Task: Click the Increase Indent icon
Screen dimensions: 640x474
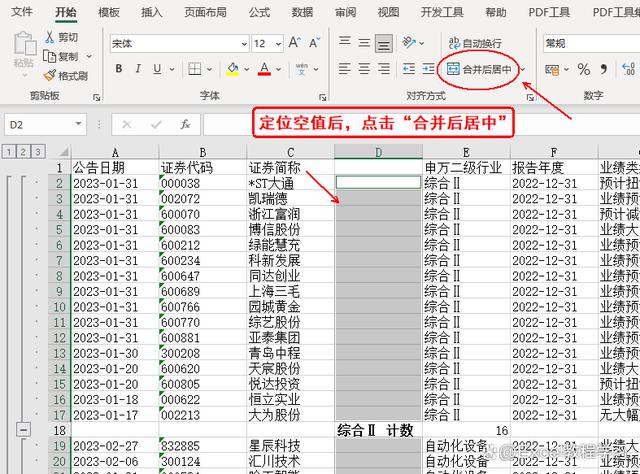Action: click(428, 69)
